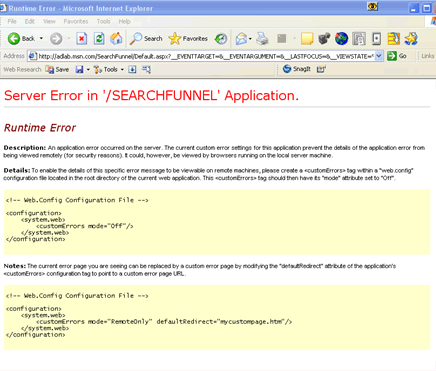Open dropdown arrow next to greyed Edit icon

[x=294, y=39]
